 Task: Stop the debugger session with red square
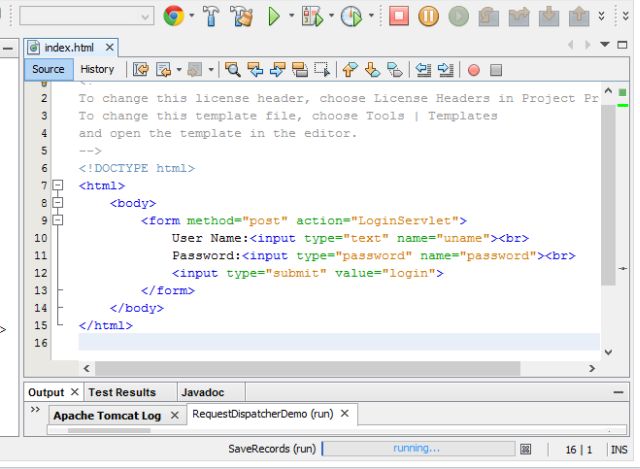pos(399,17)
